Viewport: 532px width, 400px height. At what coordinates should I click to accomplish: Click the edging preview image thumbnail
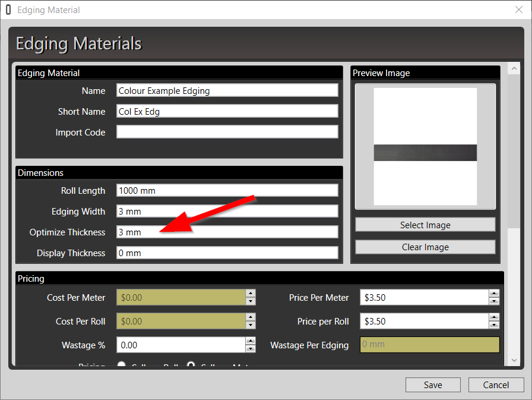click(425, 147)
